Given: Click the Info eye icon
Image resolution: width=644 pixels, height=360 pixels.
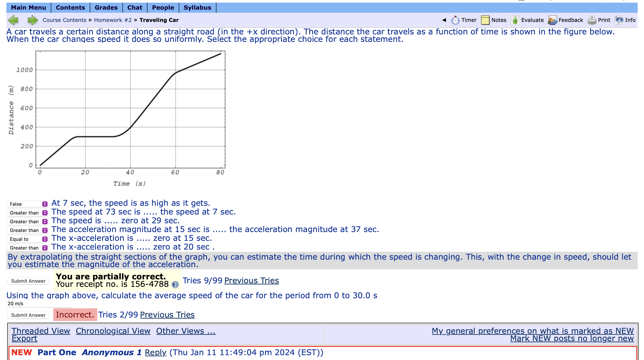Looking at the screenshot, I should [619, 20].
